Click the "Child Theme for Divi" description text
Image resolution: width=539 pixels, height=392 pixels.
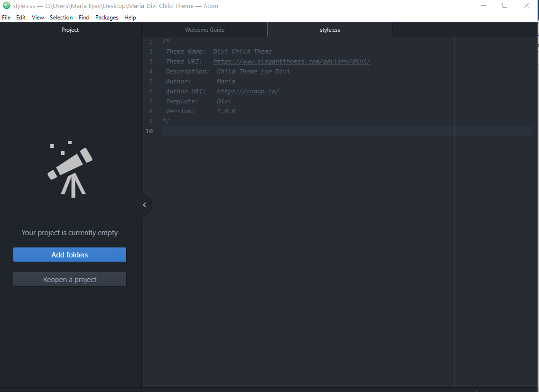(253, 72)
